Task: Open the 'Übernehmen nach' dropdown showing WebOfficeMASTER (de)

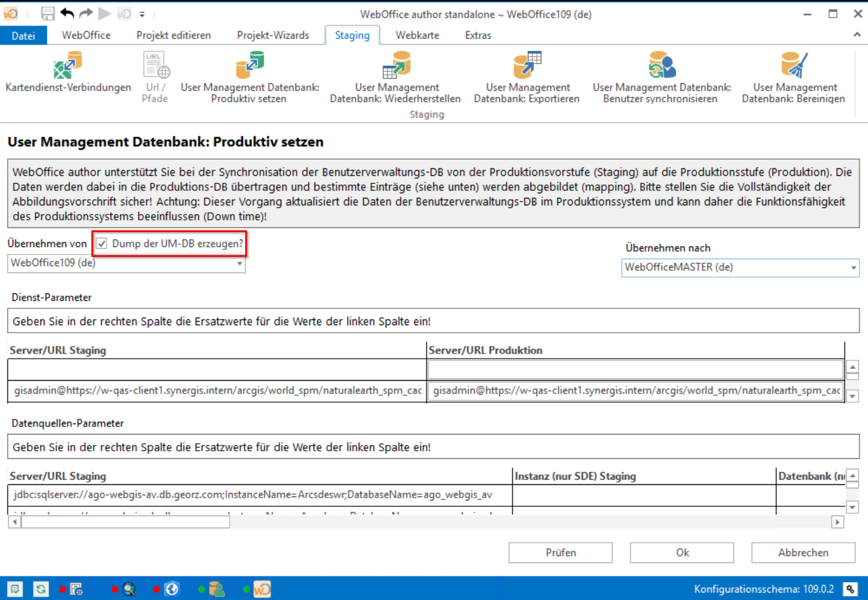Action: (x=853, y=267)
